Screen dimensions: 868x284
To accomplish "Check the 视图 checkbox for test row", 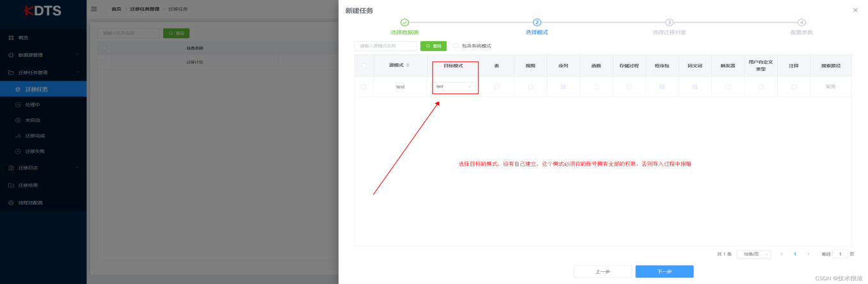I will pos(530,86).
